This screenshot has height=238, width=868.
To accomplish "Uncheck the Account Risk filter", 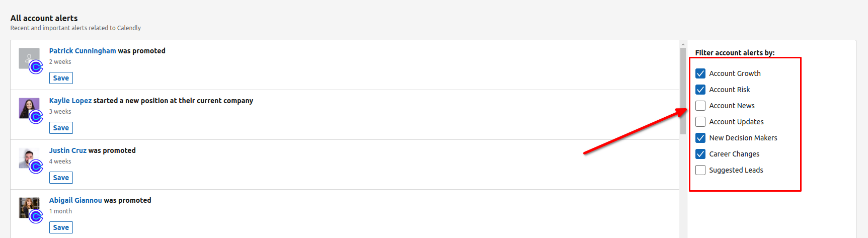I will pos(700,90).
